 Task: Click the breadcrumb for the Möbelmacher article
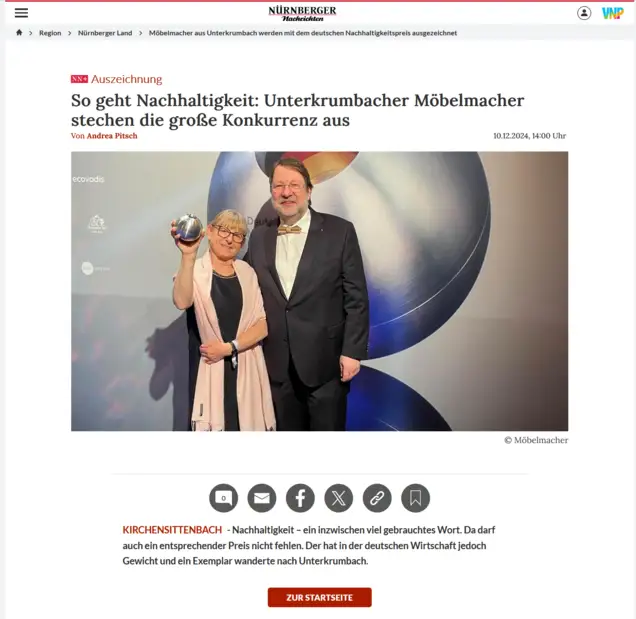point(303,33)
